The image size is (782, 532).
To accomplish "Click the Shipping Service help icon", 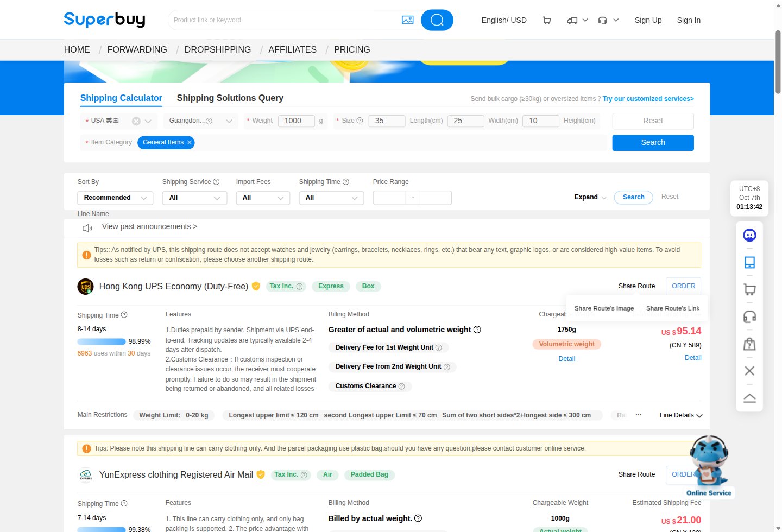I will tap(216, 182).
